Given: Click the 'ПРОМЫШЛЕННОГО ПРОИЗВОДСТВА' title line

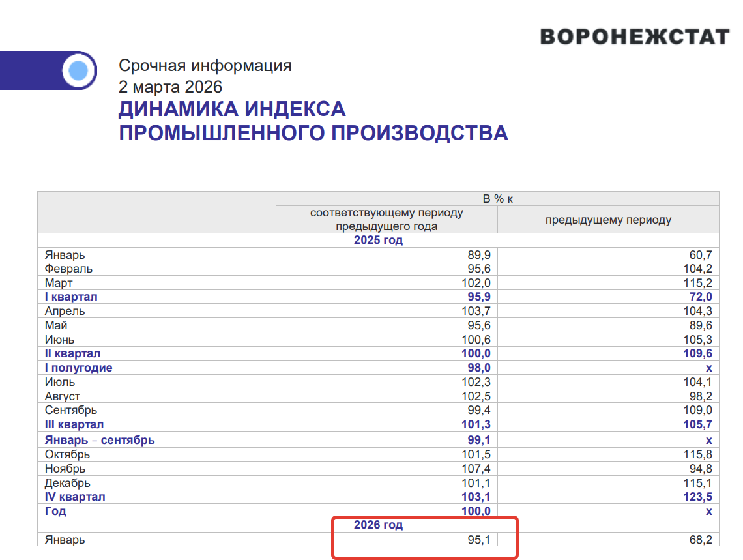Looking at the screenshot, I should pos(313,133).
